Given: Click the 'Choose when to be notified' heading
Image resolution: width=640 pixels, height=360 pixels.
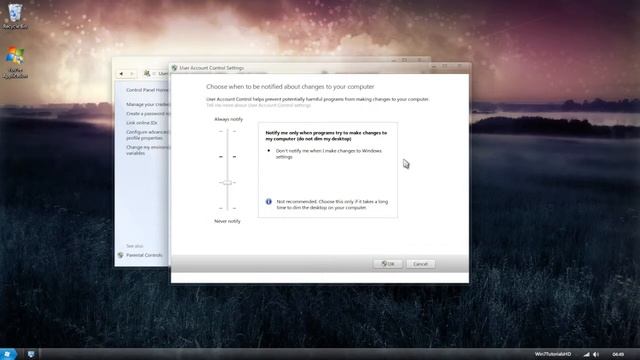Looking at the screenshot, I should tap(290, 87).
